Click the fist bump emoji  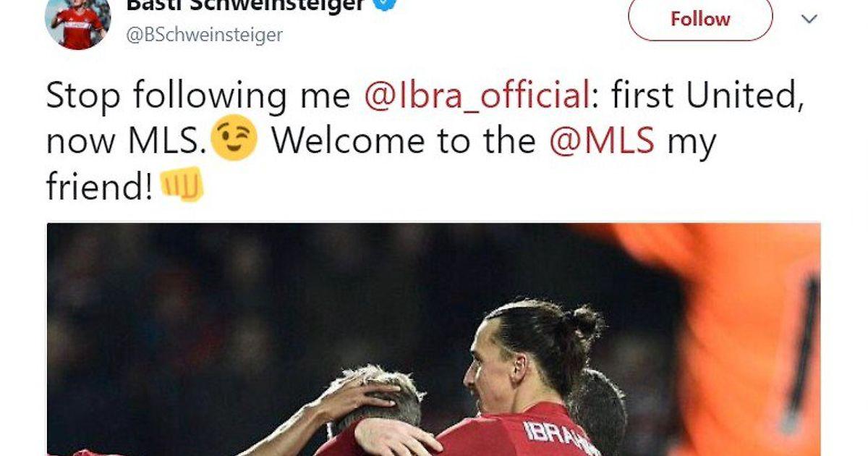coord(181,185)
